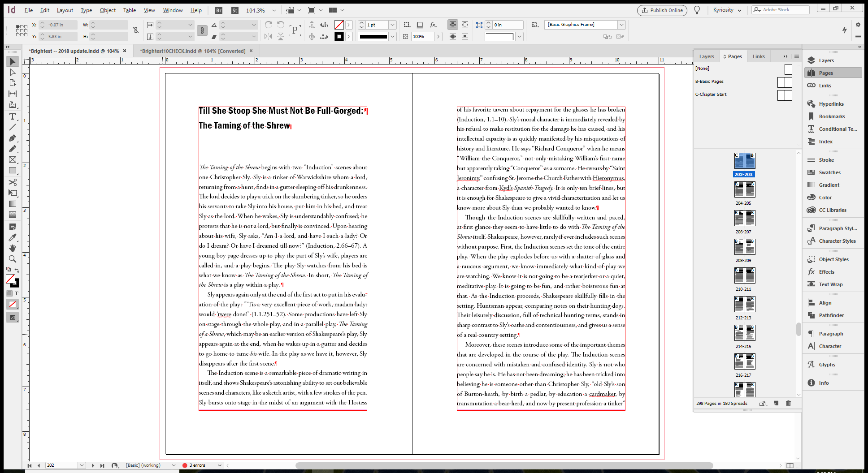Expand the panel dock double arrows
Screen dimensions: 868x473
coord(859,47)
